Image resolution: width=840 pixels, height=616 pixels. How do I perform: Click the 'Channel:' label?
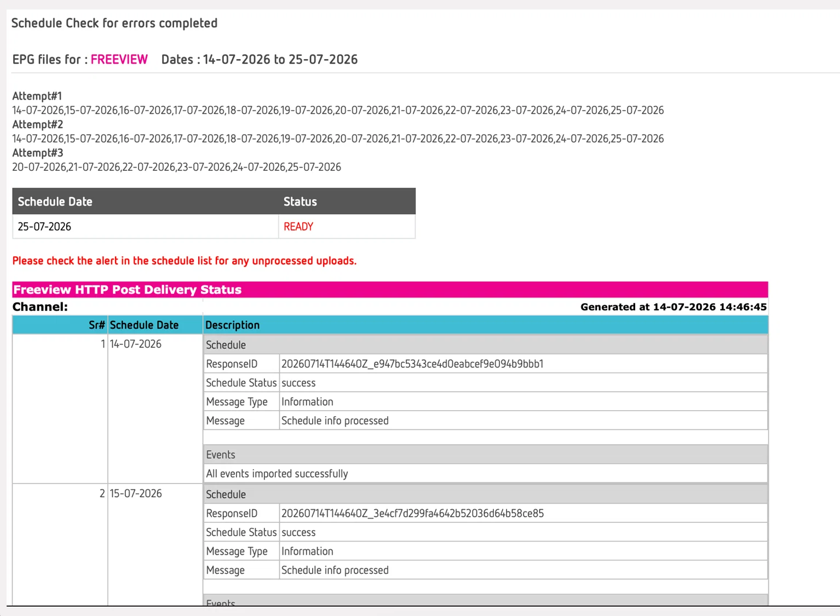pyautogui.click(x=40, y=307)
